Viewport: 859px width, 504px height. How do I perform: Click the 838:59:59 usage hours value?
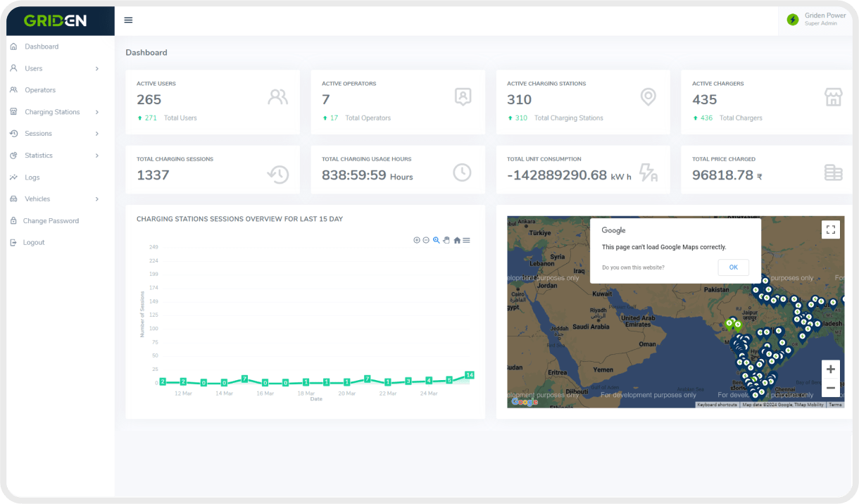coord(353,175)
